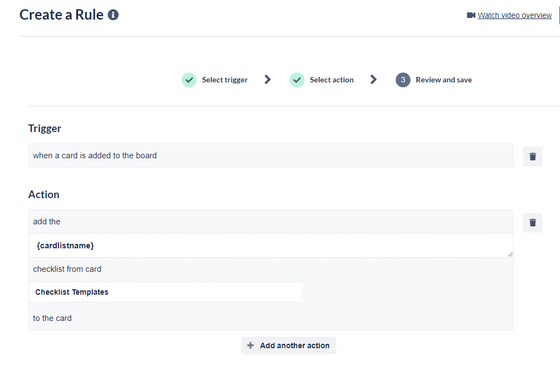Click chevron arrow after Select trigger

(x=268, y=79)
